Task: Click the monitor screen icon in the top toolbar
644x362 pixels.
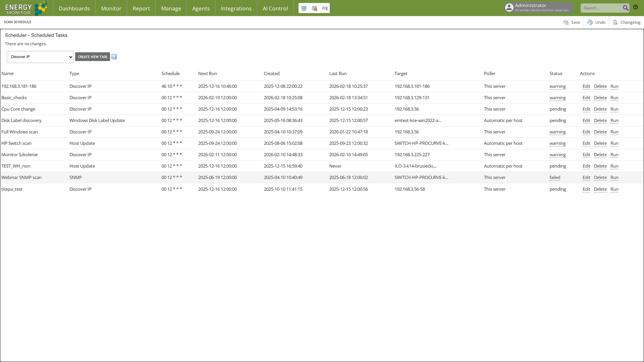Action: [x=304, y=8]
